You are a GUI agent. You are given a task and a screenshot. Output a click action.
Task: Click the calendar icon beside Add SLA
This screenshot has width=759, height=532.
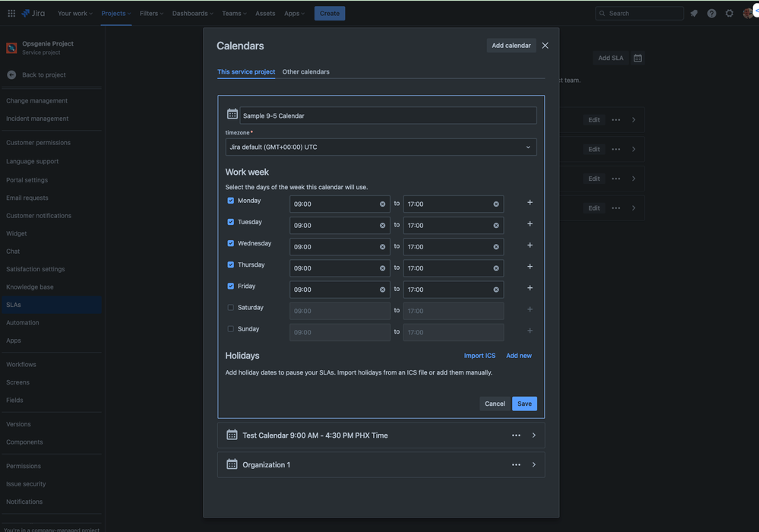tap(638, 58)
